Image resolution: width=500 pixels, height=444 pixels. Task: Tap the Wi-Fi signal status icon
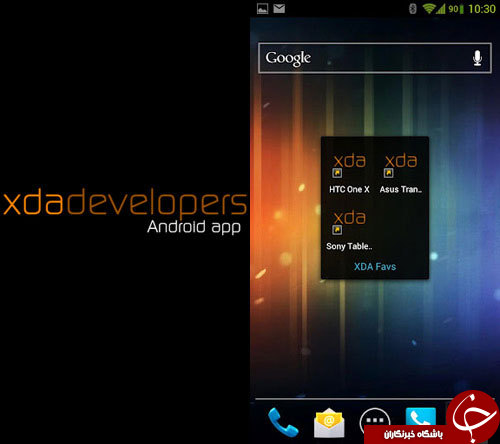point(429,9)
